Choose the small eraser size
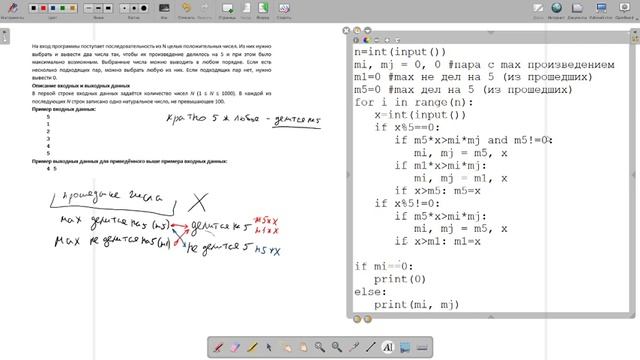The height and width of the screenshot is (360, 640). [124, 8]
